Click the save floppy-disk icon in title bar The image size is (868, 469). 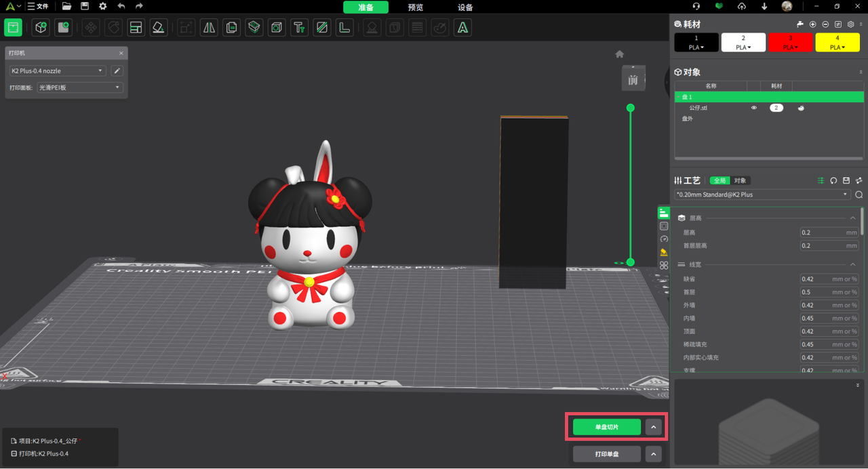click(85, 6)
